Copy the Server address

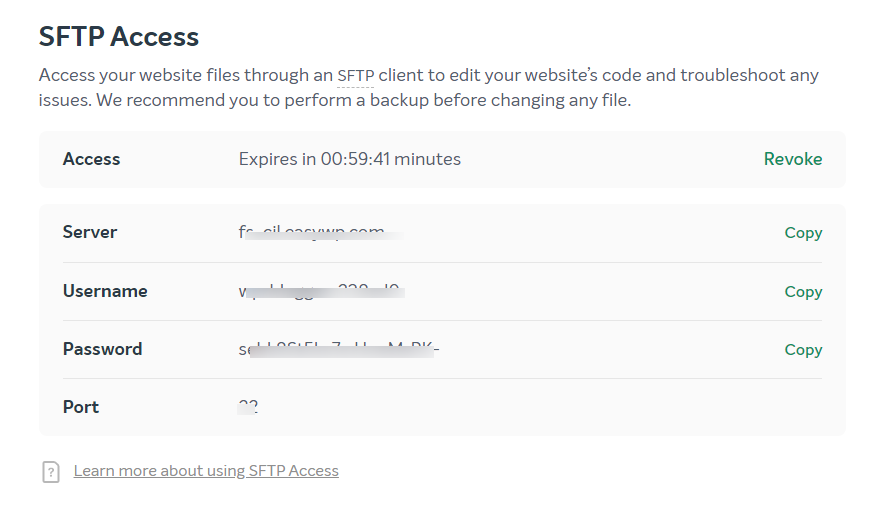(803, 233)
